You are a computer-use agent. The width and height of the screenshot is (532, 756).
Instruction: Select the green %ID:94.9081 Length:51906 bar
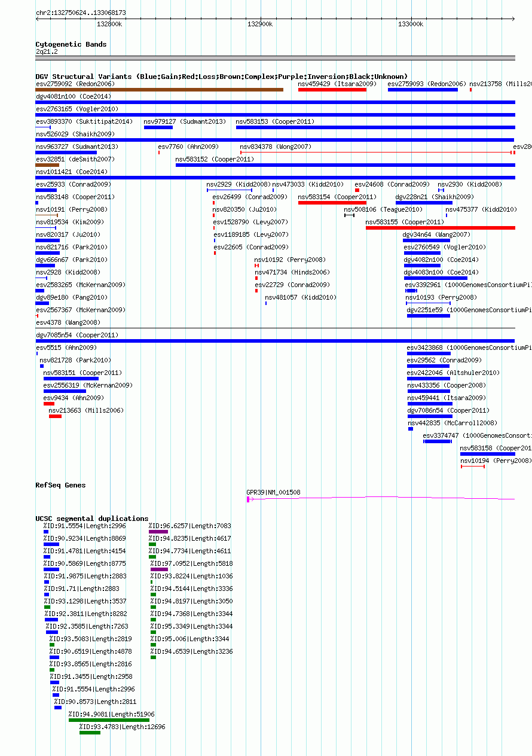[x=109, y=720]
